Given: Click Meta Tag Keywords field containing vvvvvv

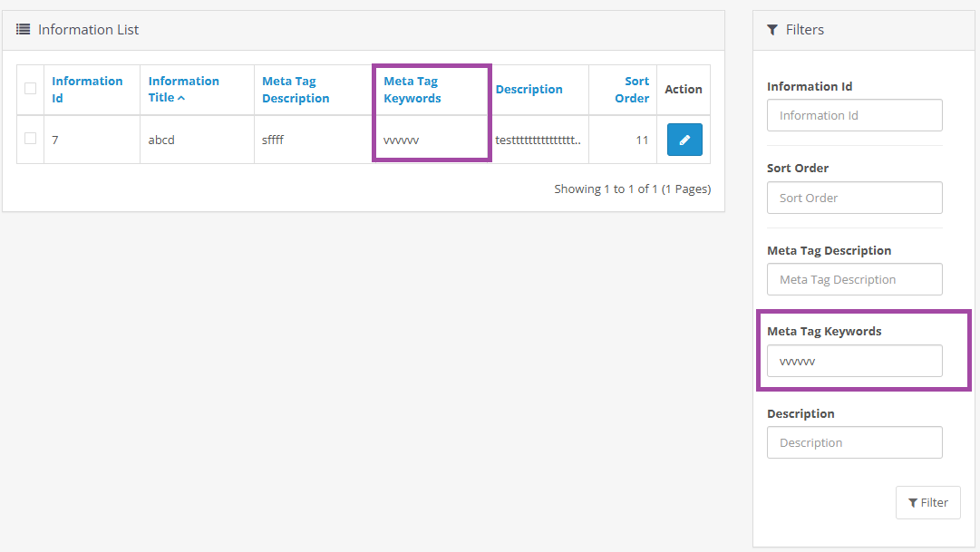Looking at the screenshot, I should click(854, 361).
